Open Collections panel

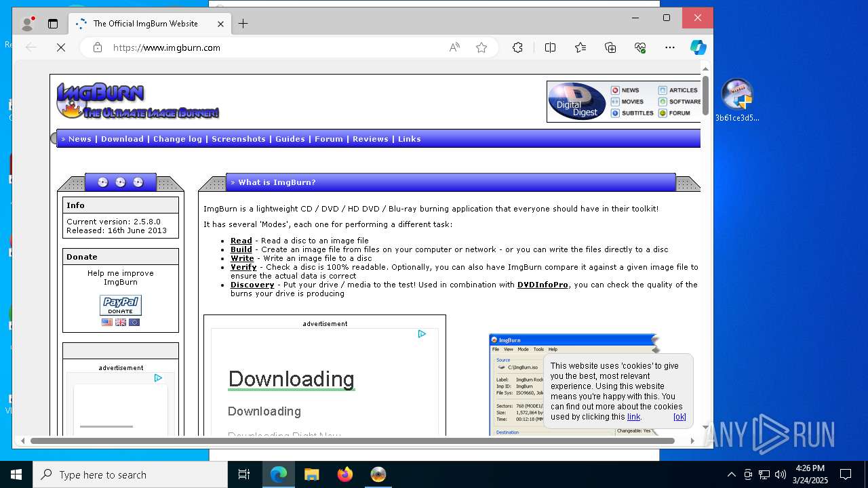(610, 47)
